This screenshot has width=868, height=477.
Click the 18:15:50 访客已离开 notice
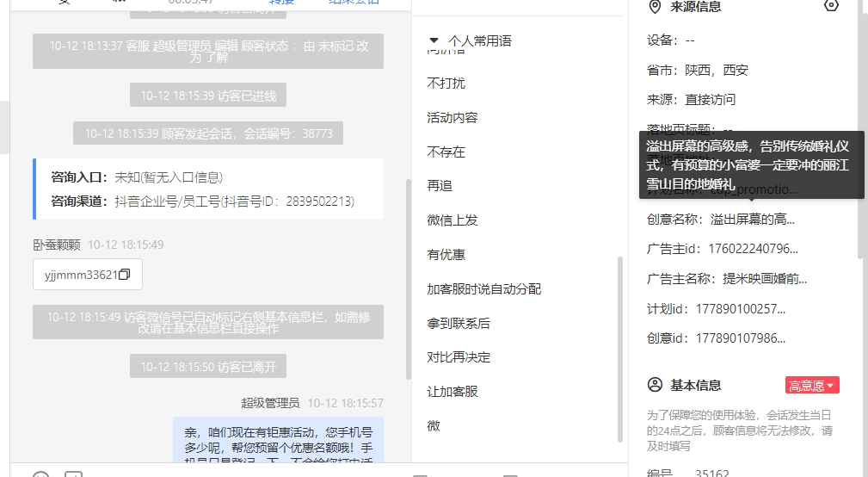pyautogui.click(x=208, y=366)
